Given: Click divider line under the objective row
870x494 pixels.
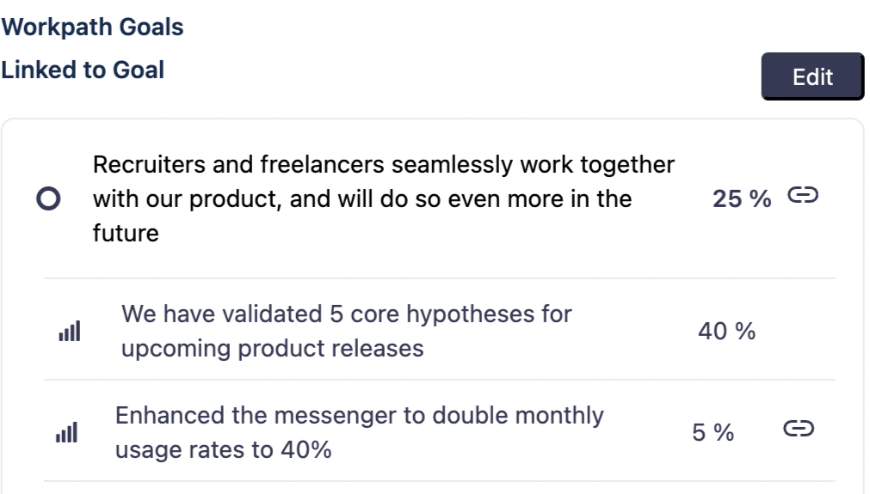Looking at the screenshot, I should (438, 278).
